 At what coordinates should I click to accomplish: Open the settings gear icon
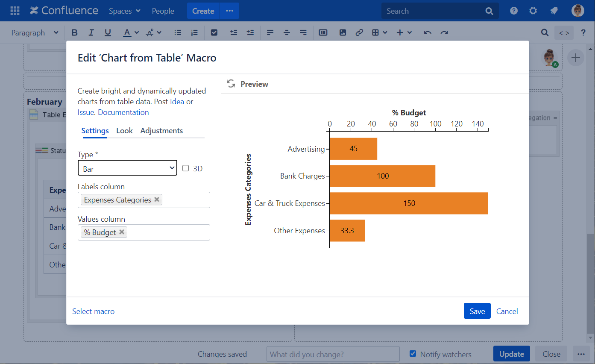tap(533, 11)
